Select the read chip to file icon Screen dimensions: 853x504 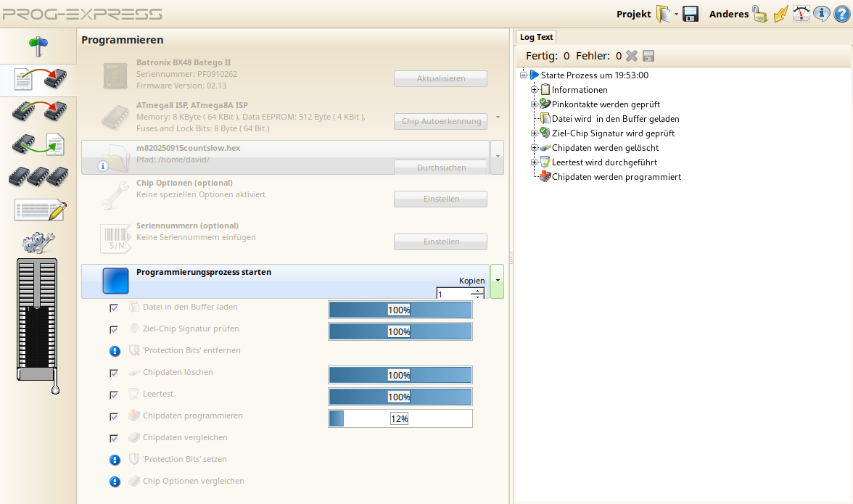pyautogui.click(x=39, y=144)
